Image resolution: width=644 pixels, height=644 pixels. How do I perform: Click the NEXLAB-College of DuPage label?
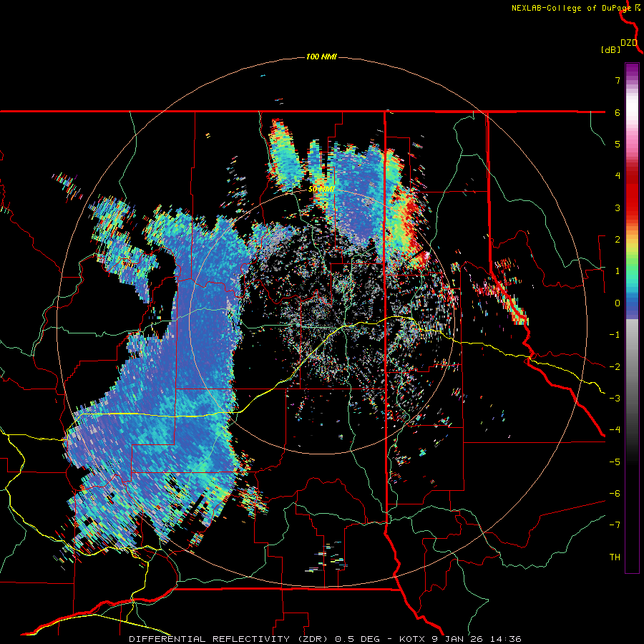[572, 8]
